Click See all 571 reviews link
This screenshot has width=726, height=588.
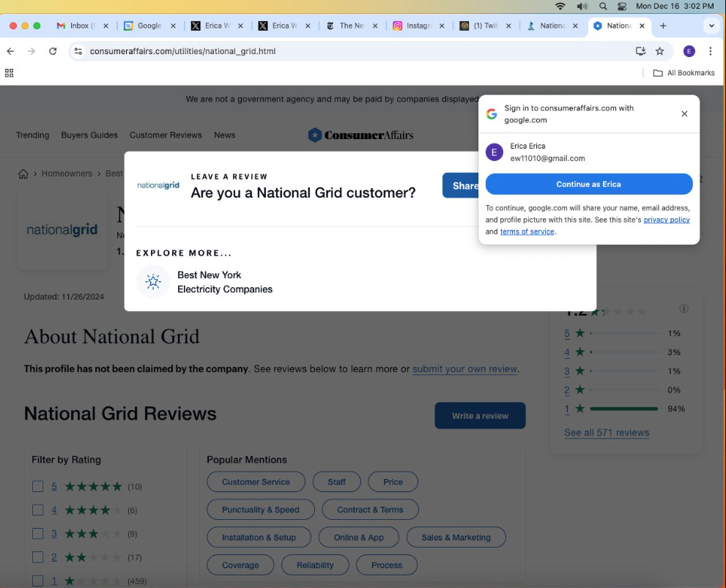coord(607,433)
